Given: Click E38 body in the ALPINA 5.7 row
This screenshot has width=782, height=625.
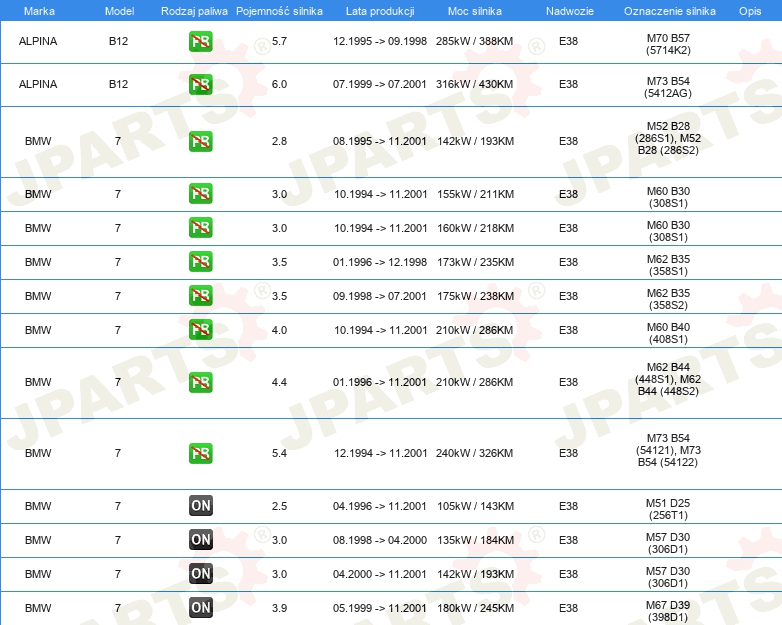Looking at the screenshot, I should pos(569,41).
